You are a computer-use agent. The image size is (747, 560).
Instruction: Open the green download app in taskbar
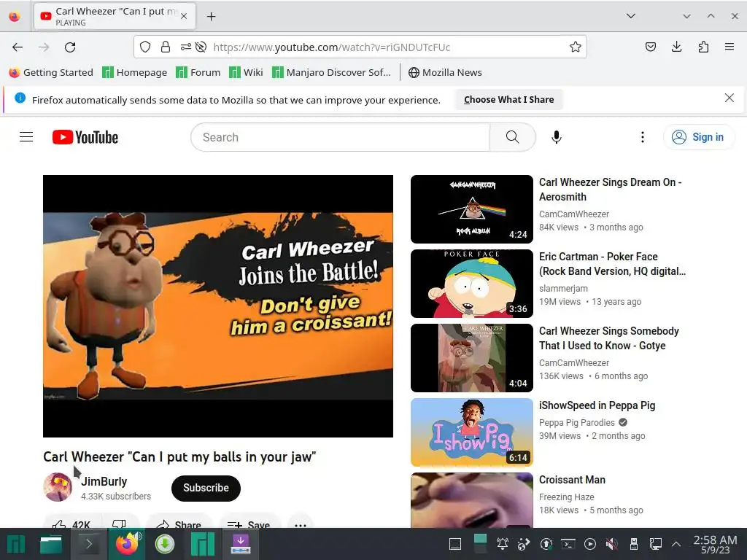coord(164,544)
